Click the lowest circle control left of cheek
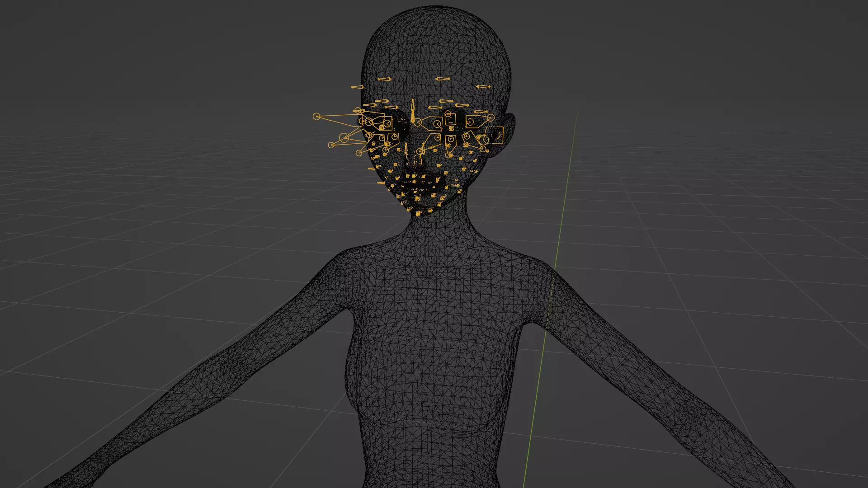This screenshot has height=488, width=868. [x=359, y=153]
